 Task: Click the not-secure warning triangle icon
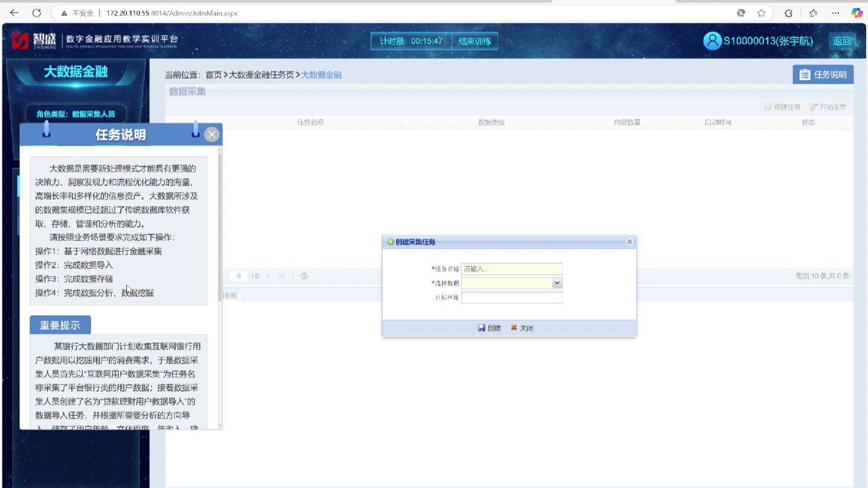pos(64,13)
